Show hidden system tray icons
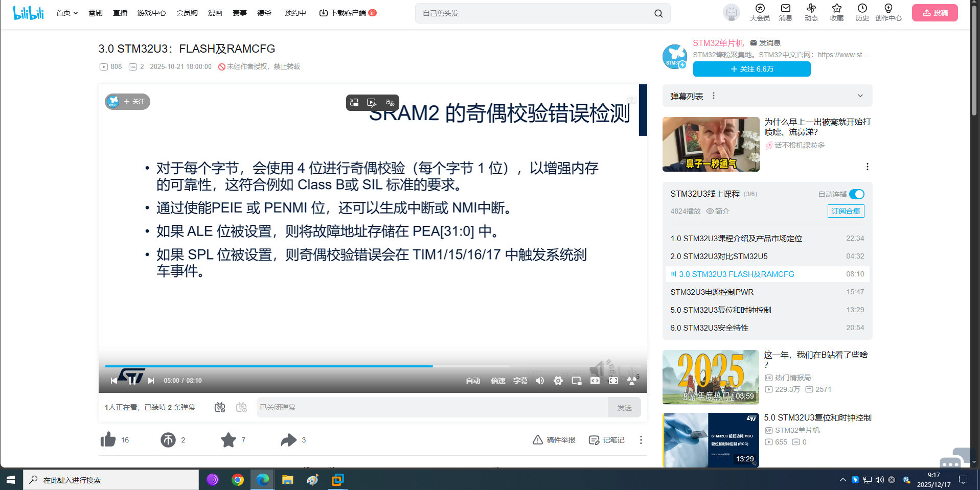Viewport: 980px width, 490px height. 842,480
